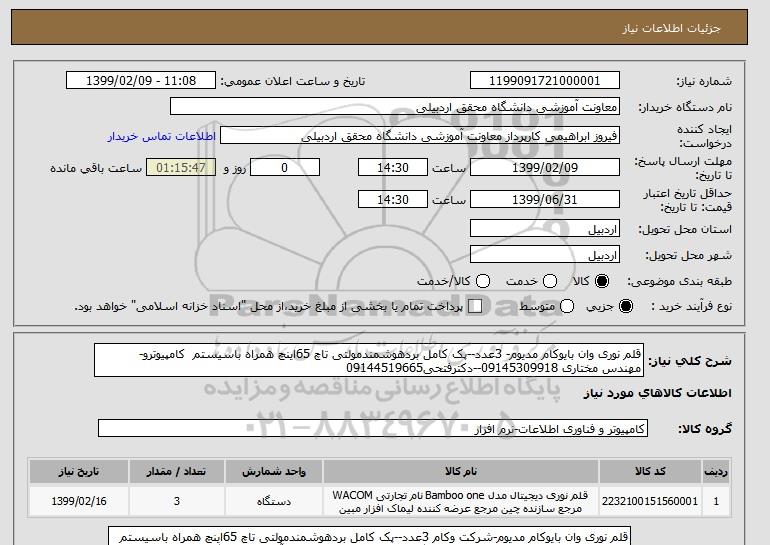Click the تعداد / مقدار column header

176,471
